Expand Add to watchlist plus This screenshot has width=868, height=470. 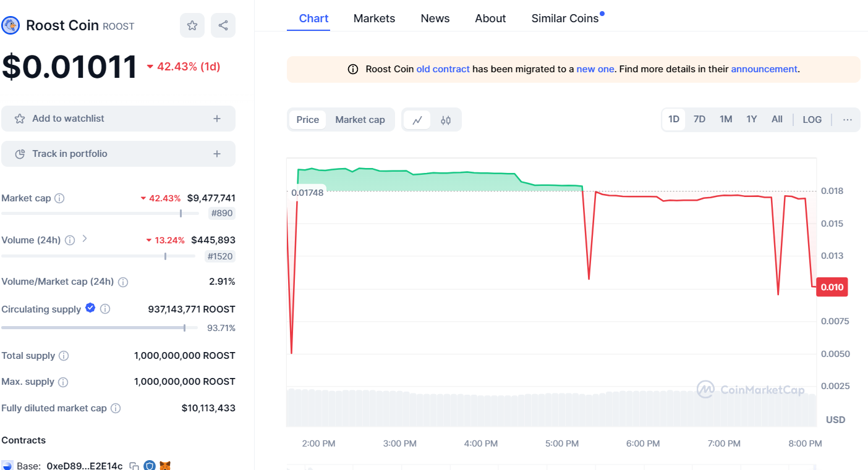[217, 119]
